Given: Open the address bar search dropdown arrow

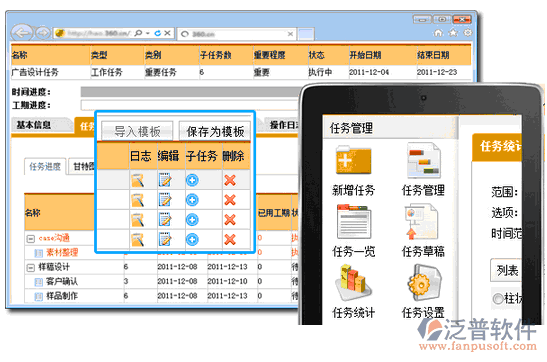Looking at the screenshot, I should click(148, 33).
